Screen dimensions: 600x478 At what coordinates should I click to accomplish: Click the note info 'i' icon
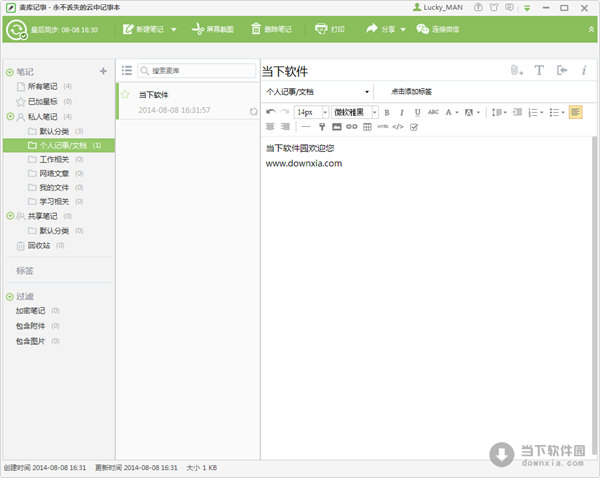coord(583,71)
